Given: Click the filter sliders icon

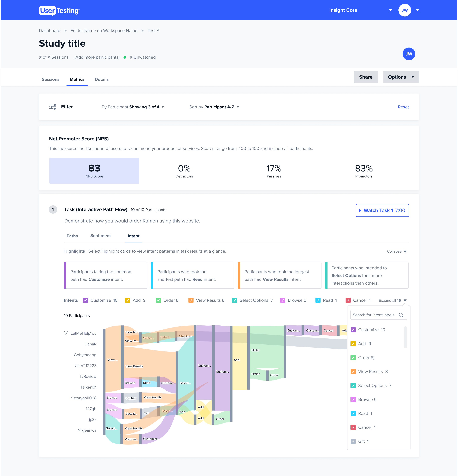Looking at the screenshot, I should [x=52, y=107].
